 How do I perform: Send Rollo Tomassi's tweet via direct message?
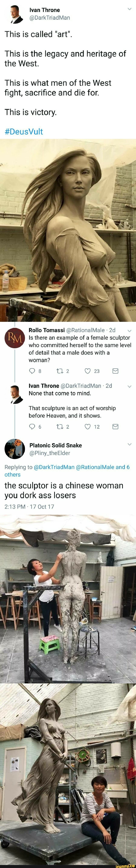point(115,371)
